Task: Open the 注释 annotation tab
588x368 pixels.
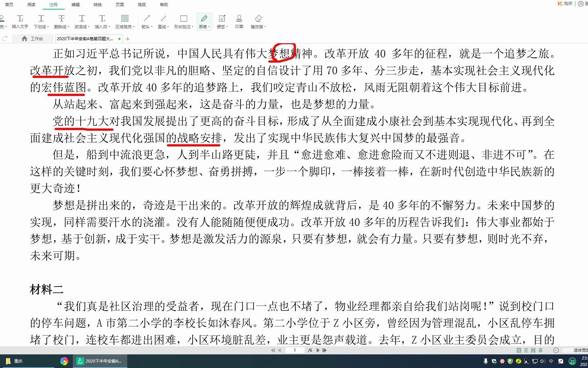Action: [x=53, y=5]
